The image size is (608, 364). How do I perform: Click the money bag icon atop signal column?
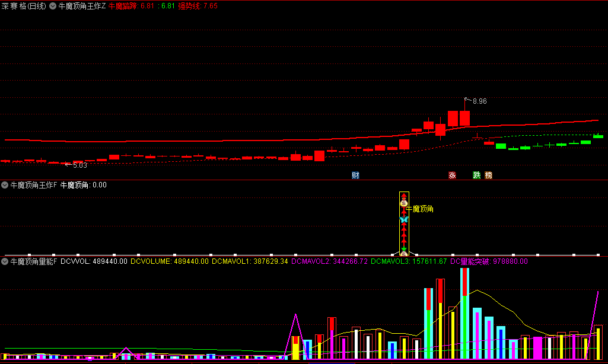coord(404,203)
